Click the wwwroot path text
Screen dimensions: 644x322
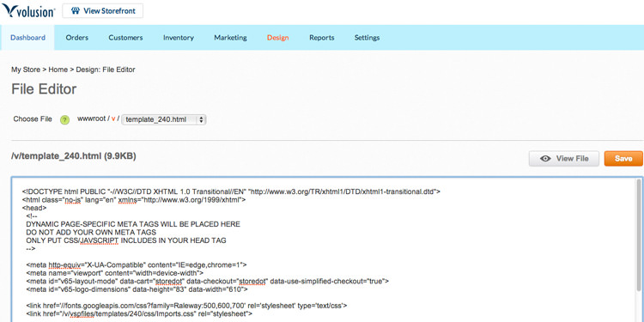[x=92, y=119]
